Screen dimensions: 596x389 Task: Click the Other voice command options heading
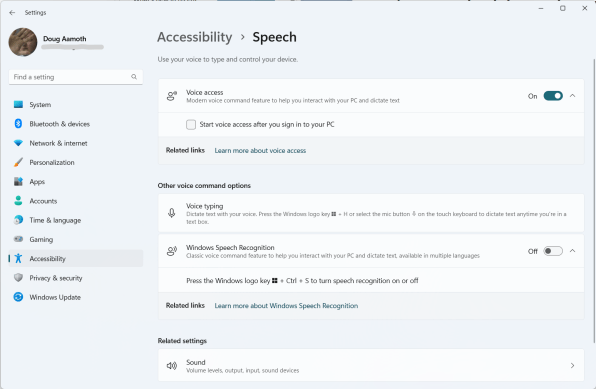pyautogui.click(x=204, y=186)
